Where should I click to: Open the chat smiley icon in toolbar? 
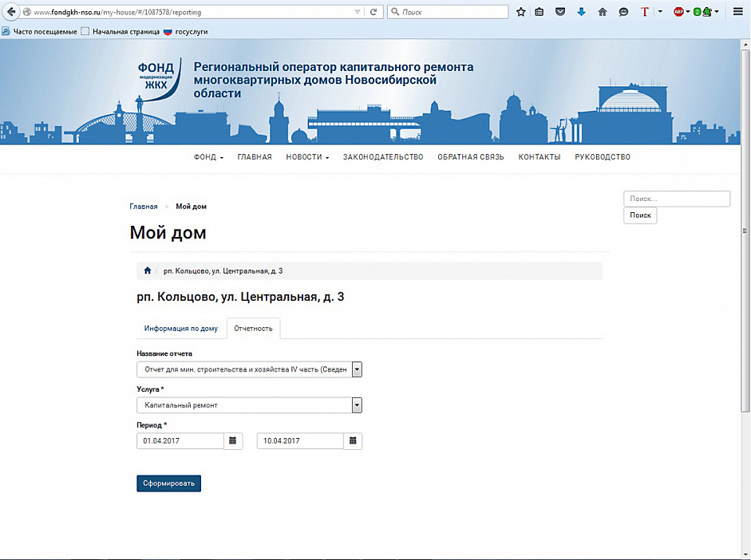pos(623,12)
